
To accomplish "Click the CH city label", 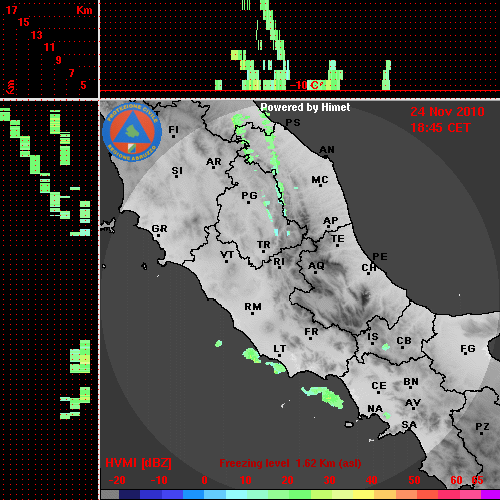I will 369,268.
